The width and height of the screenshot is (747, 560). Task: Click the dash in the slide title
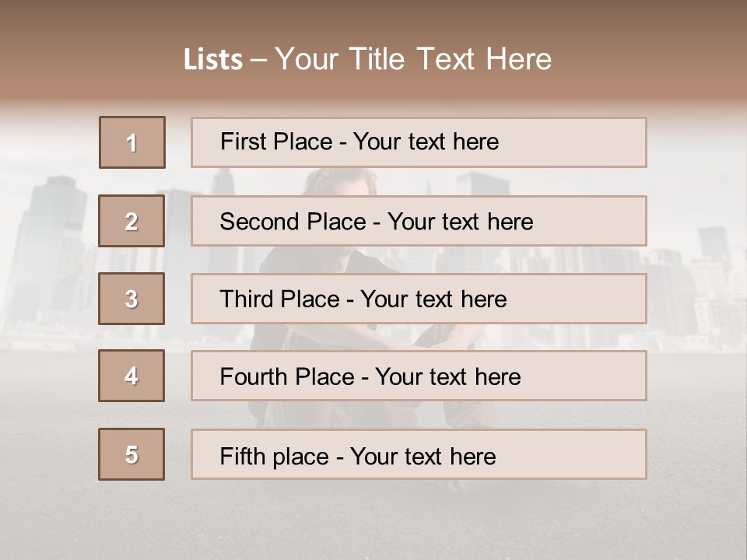pos(258,60)
